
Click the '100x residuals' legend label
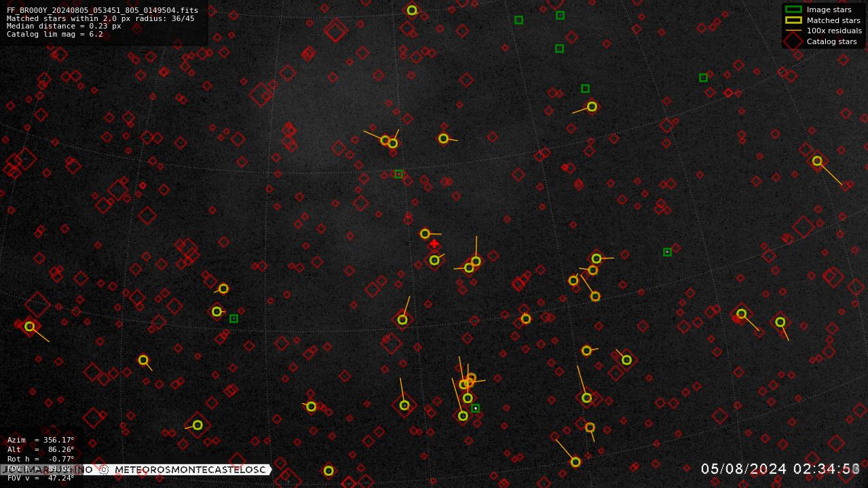pyautogui.click(x=834, y=31)
